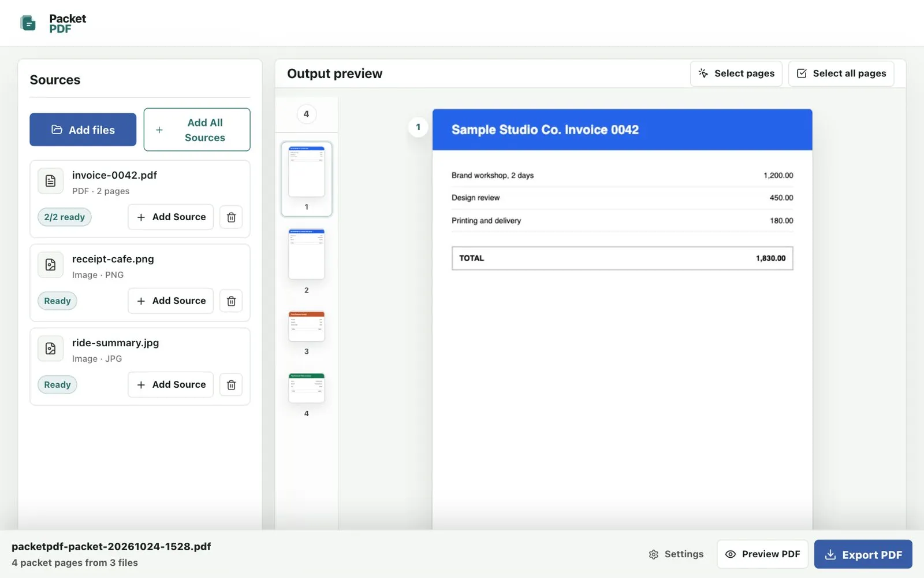Click the Sample Studio Co. Invoice 0042 header
The image size is (924, 578).
[622, 130]
